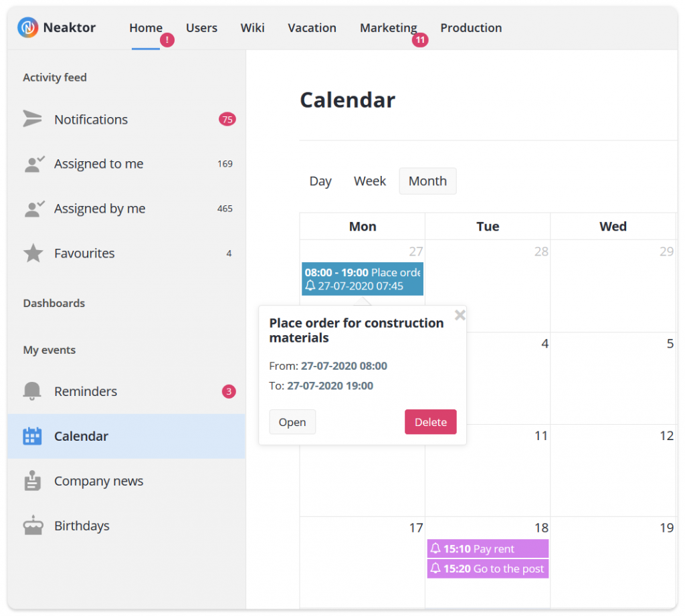This screenshot has width=685, height=616.
Task: Click the Open button in popup
Action: (x=292, y=422)
